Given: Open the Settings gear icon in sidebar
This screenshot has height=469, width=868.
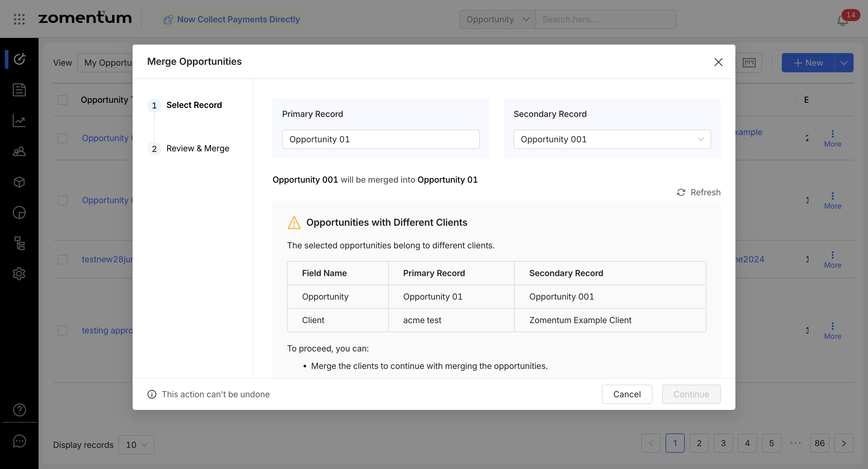Looking at the screenshot, I should 19,274.
